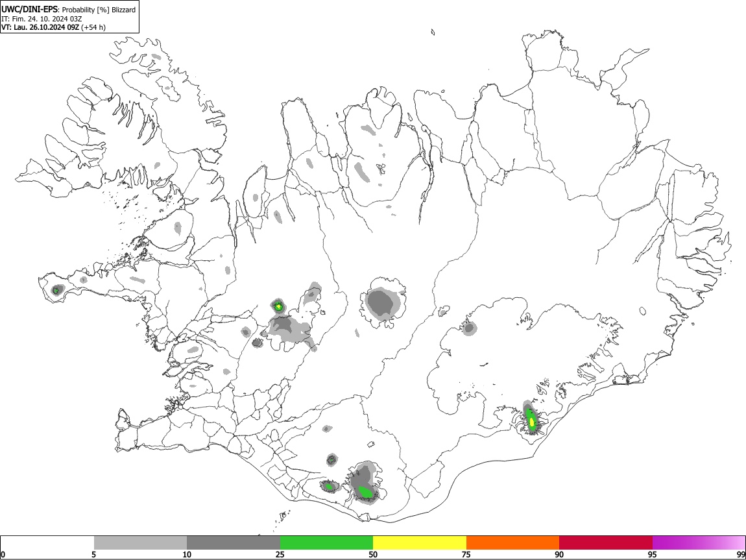
Task: Click the legend value '90'
Action: [559, 554]
